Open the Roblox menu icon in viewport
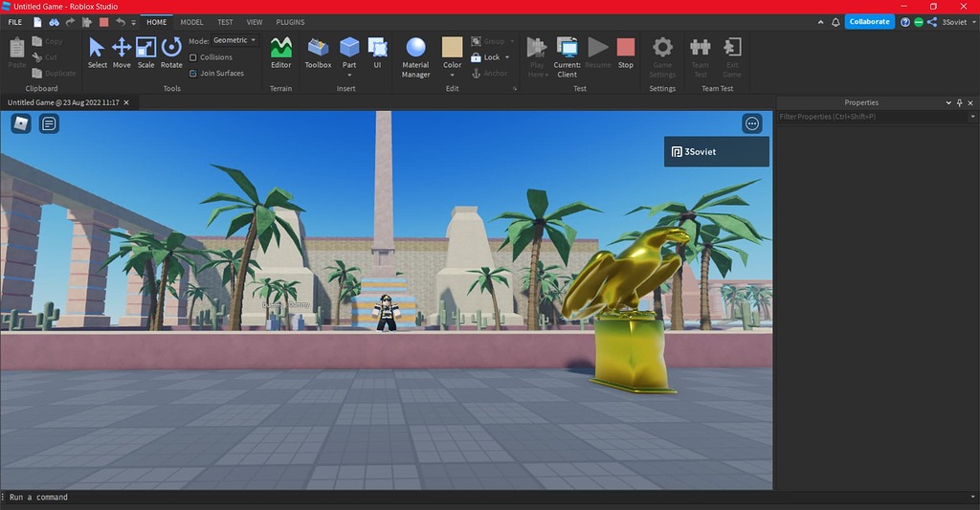 21,123
